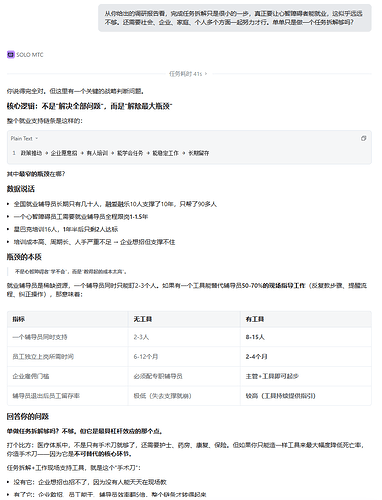Expand the '任务耗时 41s' task duration details

188,74
